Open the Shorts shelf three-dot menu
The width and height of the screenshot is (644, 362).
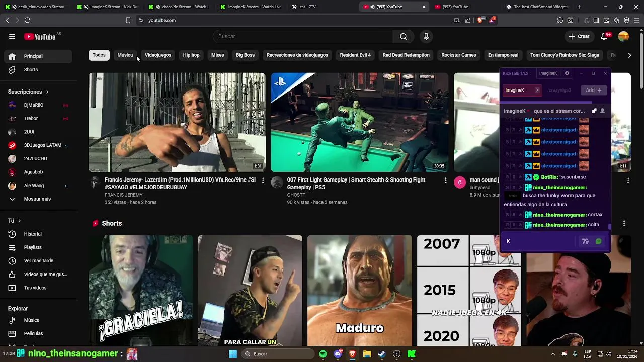[624, 223]
